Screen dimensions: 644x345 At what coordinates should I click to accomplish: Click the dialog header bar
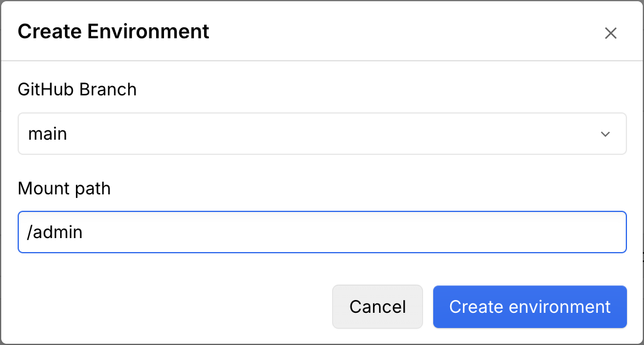365,31
